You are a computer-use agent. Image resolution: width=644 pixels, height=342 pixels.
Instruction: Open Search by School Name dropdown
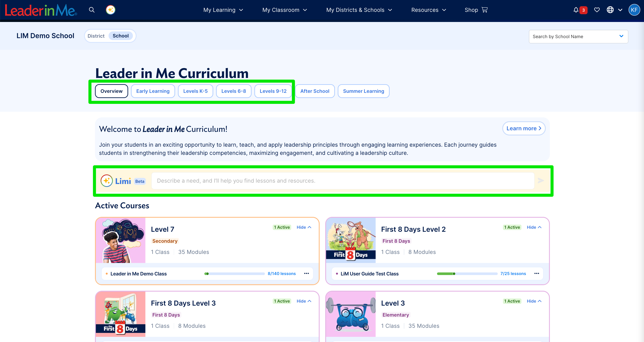pos(578,37)
